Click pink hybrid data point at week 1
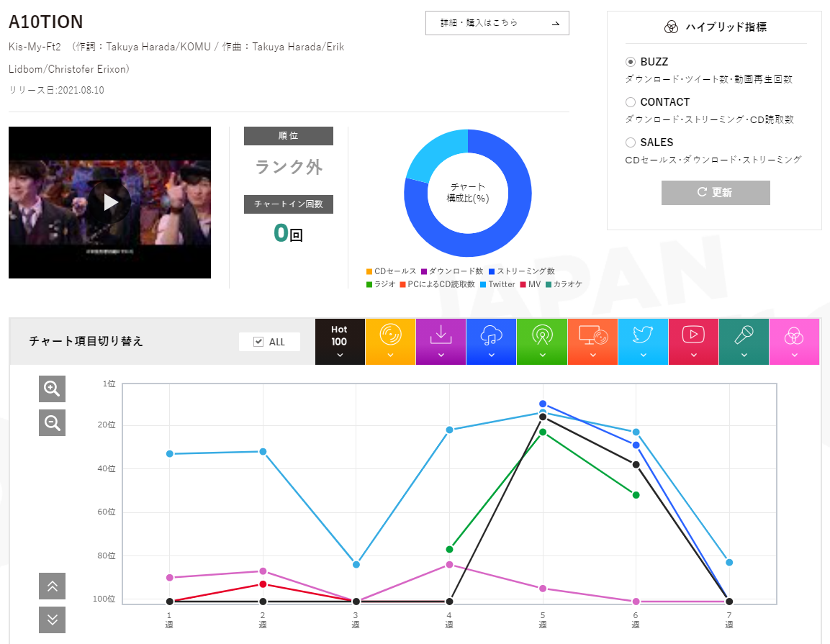Screen dimensions: 830x644 (x=169, y=577)
